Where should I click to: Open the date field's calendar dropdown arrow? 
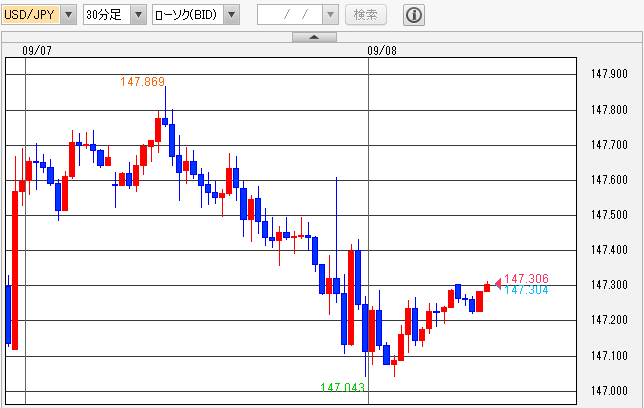330,15
